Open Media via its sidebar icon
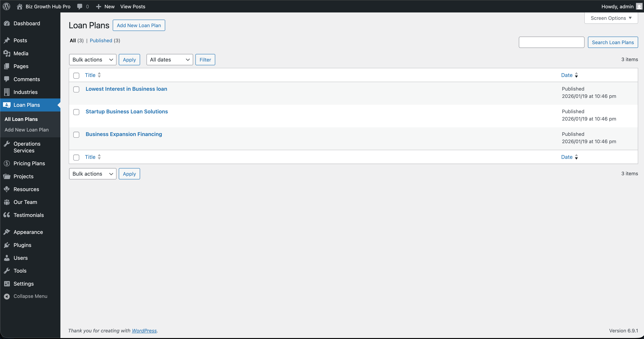Screen dimensions: 644x339 (7, 53)
